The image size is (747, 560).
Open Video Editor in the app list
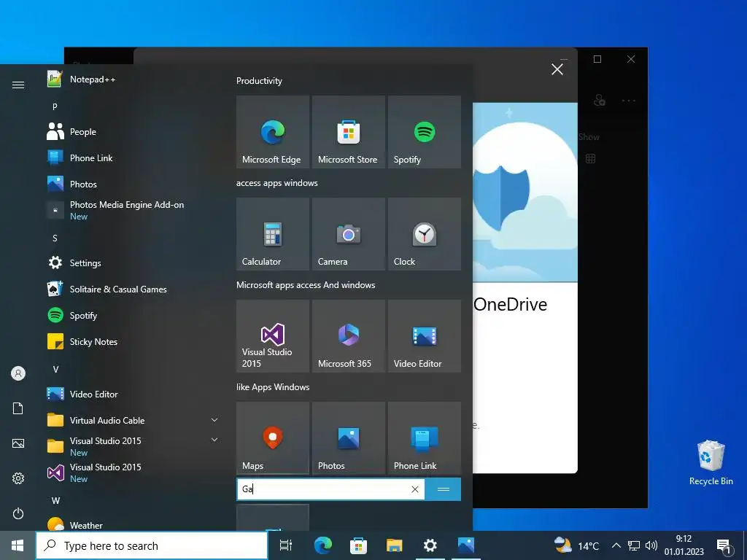133,394
